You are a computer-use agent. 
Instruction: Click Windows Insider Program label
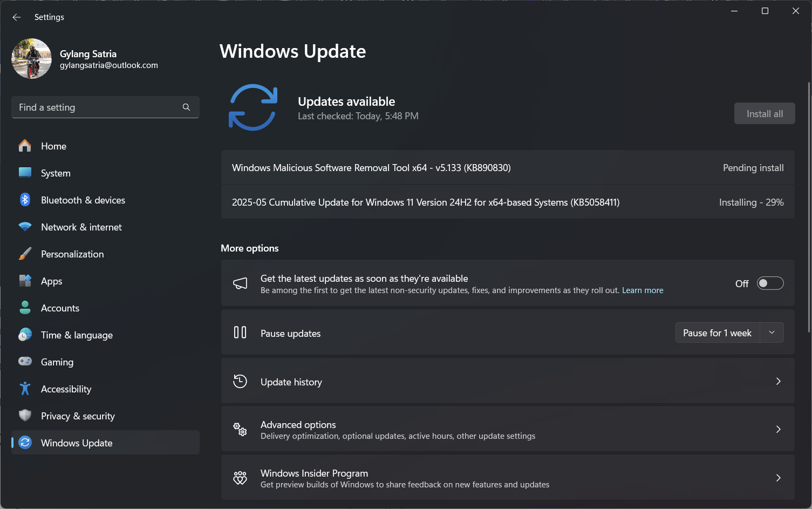point(314,473)
